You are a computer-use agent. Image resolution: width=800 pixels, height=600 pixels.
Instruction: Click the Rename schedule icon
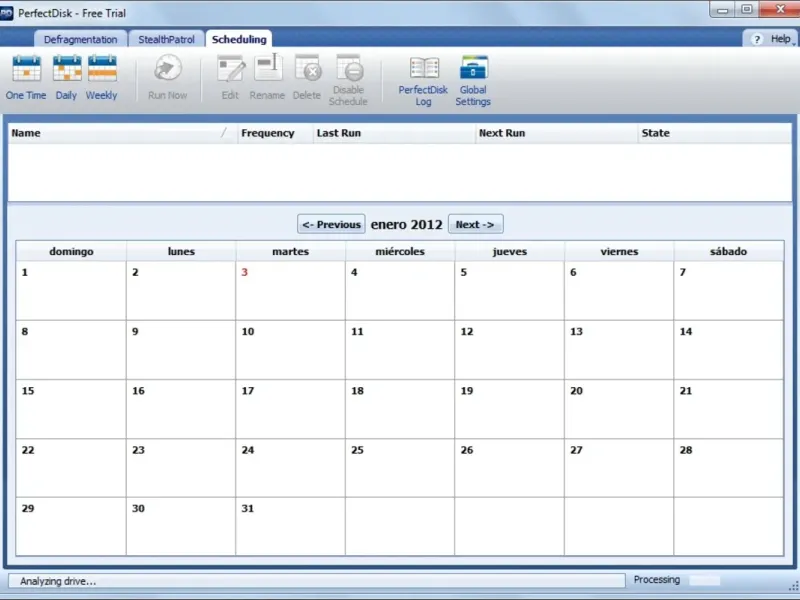click(x=267, y=78)
